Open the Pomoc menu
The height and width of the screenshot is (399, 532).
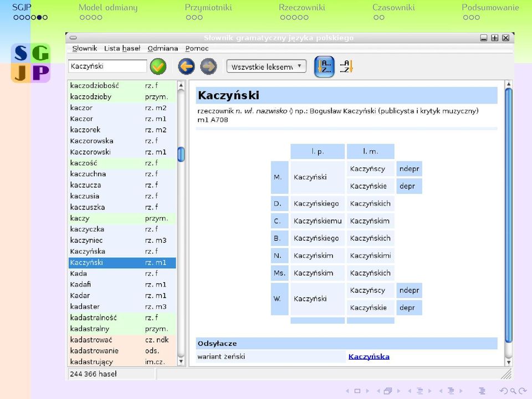pyautogui.click(x=197, y=48)
